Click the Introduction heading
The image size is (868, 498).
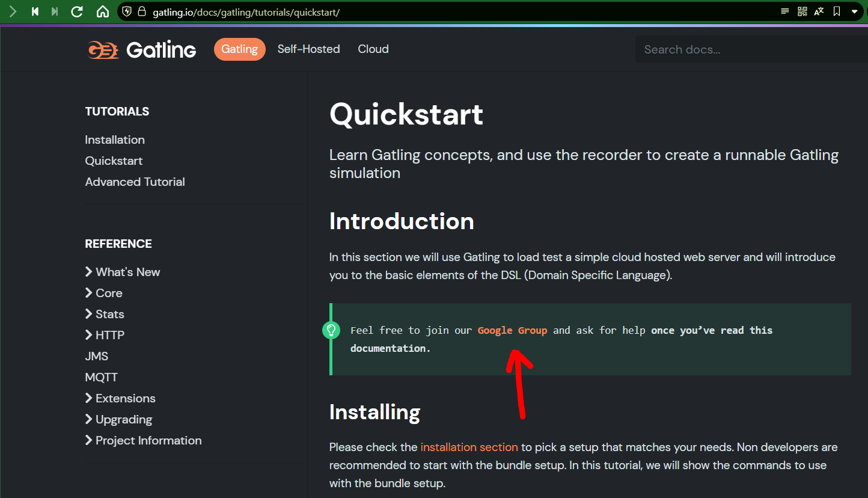(x=402, y=221)
